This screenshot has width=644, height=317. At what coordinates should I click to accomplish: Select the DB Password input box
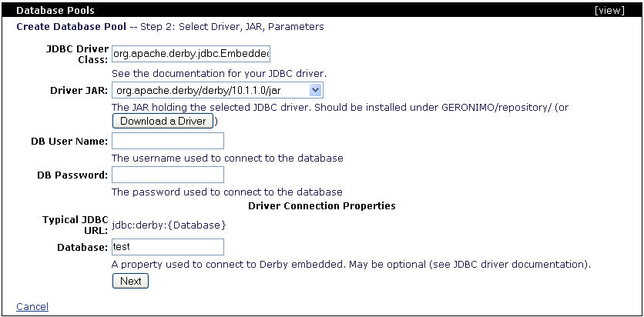pos(168,175)
